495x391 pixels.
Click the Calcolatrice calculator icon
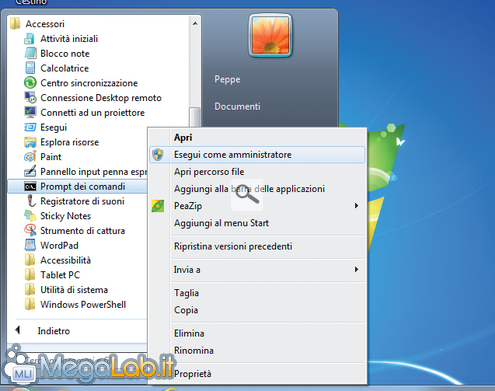(x=30, y=68)
